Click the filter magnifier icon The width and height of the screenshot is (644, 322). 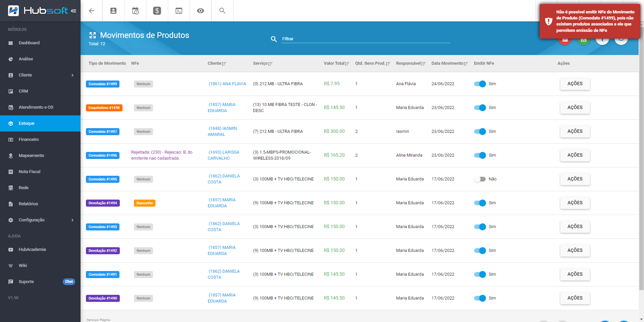click(274, 39)
